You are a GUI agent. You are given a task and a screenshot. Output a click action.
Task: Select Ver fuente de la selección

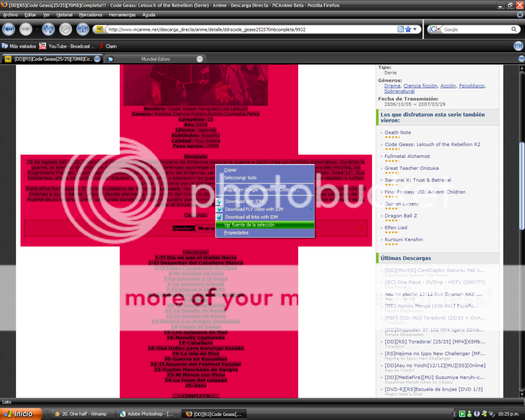265,225
